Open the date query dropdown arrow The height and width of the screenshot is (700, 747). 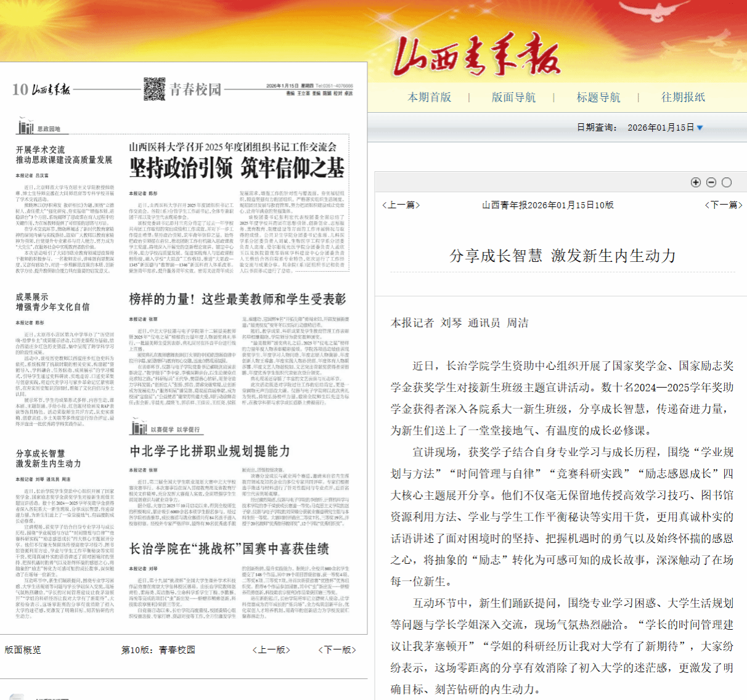(700, 128)
